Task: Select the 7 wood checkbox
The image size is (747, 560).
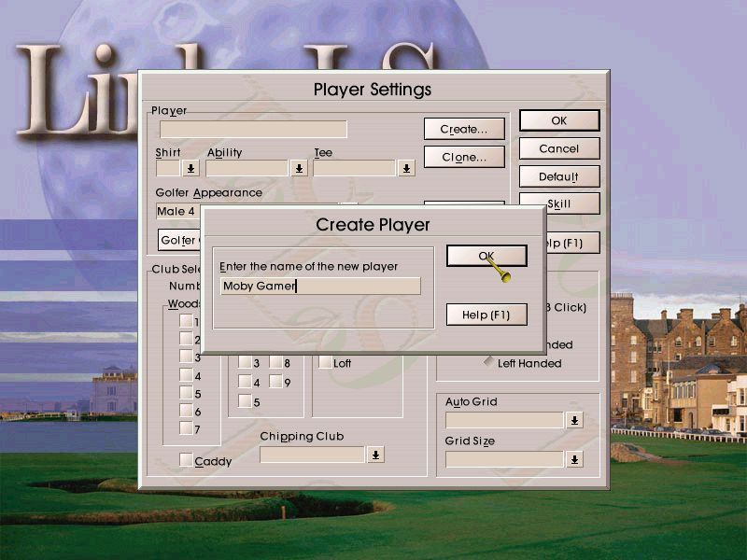Action: coord(185,427)
